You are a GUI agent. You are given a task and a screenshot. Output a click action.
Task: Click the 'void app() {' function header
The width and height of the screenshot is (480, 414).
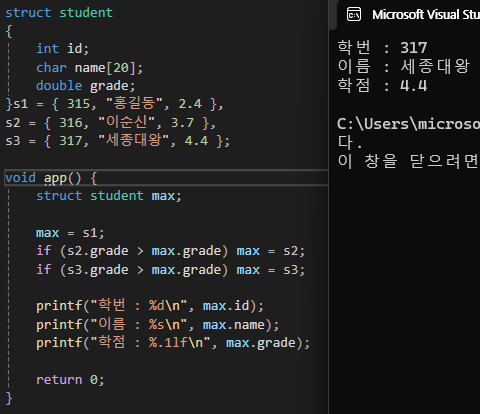point(51,178)
